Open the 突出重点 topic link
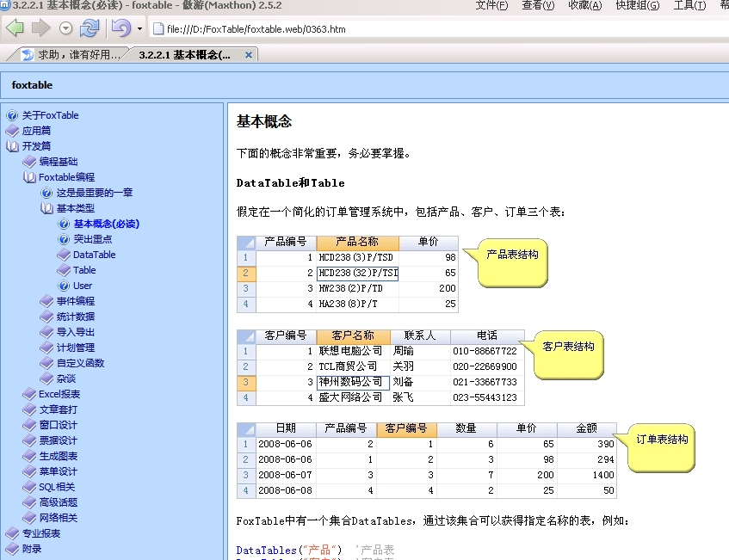Screen dimensions: 729x560 (x=92, y=239)
